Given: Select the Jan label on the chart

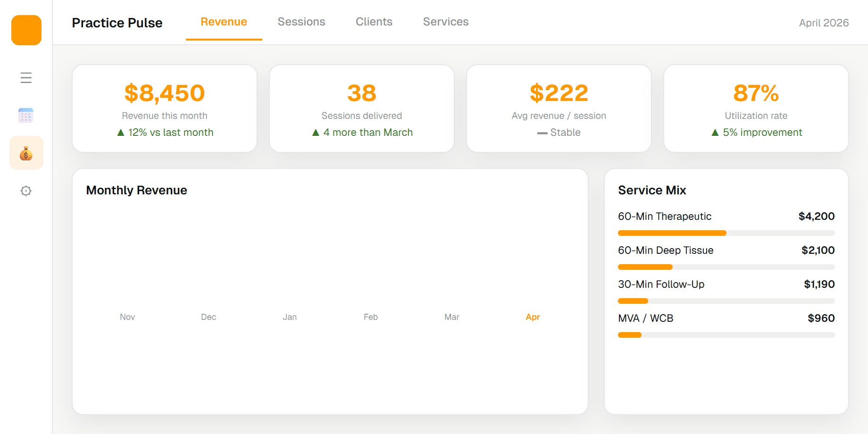Looking at the screenshot, I should tap(290, 317).
